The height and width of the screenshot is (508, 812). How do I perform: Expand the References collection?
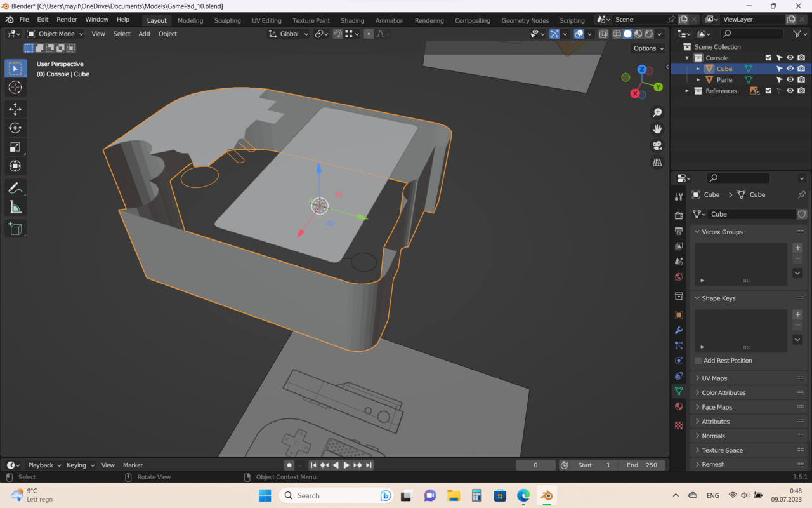(687, 91)
